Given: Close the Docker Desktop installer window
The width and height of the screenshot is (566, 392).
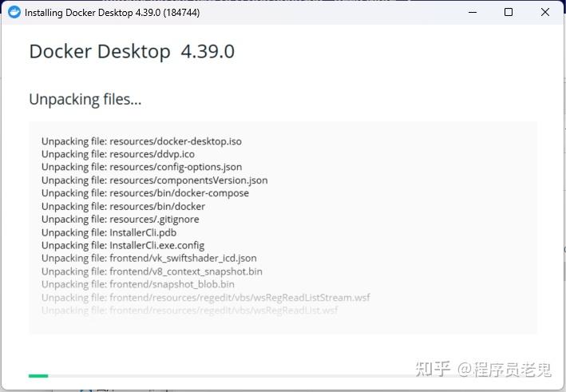Looking at the screenshot, I should tap(545, 12).
